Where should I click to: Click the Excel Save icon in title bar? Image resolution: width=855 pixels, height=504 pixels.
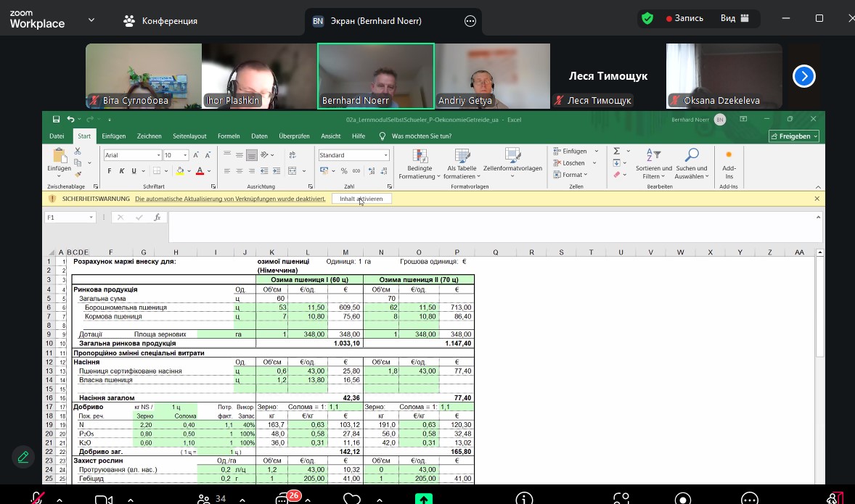[x=56, y=120]
